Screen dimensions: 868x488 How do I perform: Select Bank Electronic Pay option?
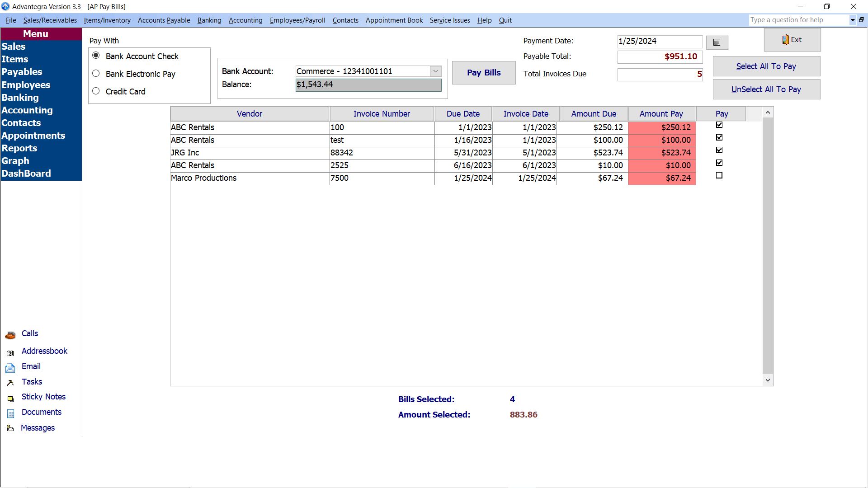tap(96, 73)
